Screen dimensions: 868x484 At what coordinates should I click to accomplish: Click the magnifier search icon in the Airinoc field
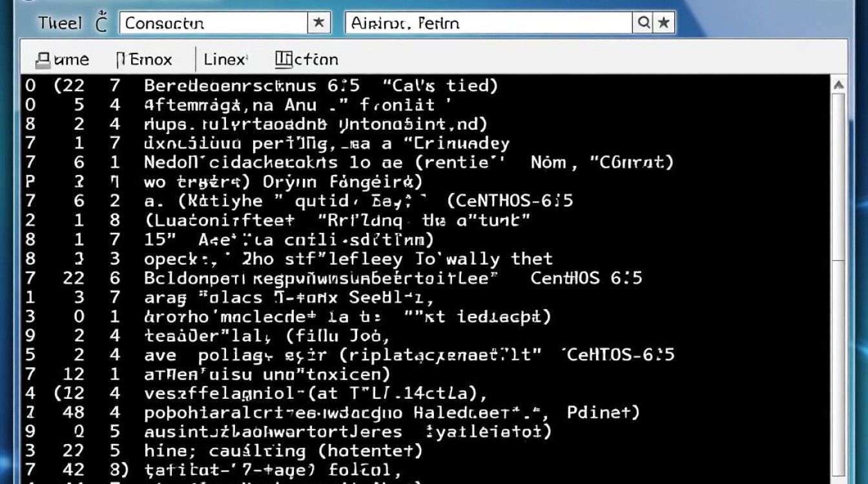point(644,23)
